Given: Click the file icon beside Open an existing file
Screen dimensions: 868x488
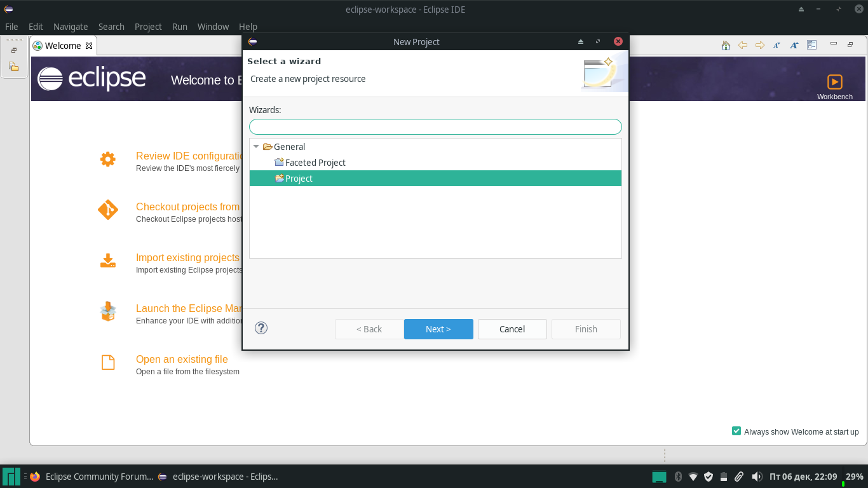Looking at the screenshot, I should pos(108,362).
